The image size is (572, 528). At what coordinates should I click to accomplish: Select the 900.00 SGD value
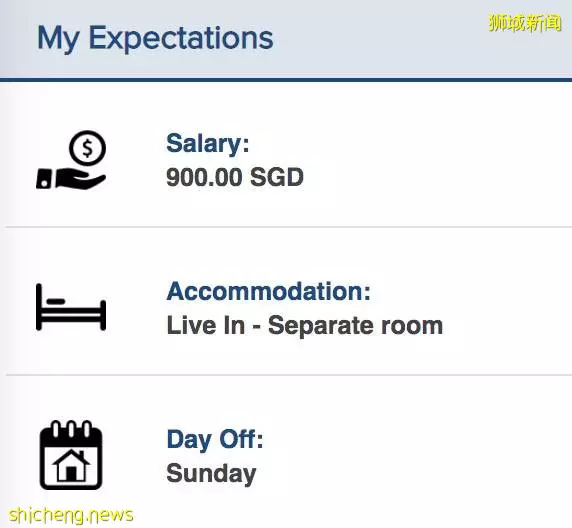(x=235, y=177)
